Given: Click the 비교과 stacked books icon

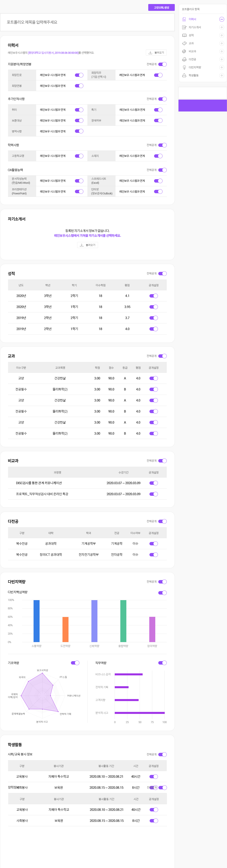Looking at the screenshot, I should (184, 52).
